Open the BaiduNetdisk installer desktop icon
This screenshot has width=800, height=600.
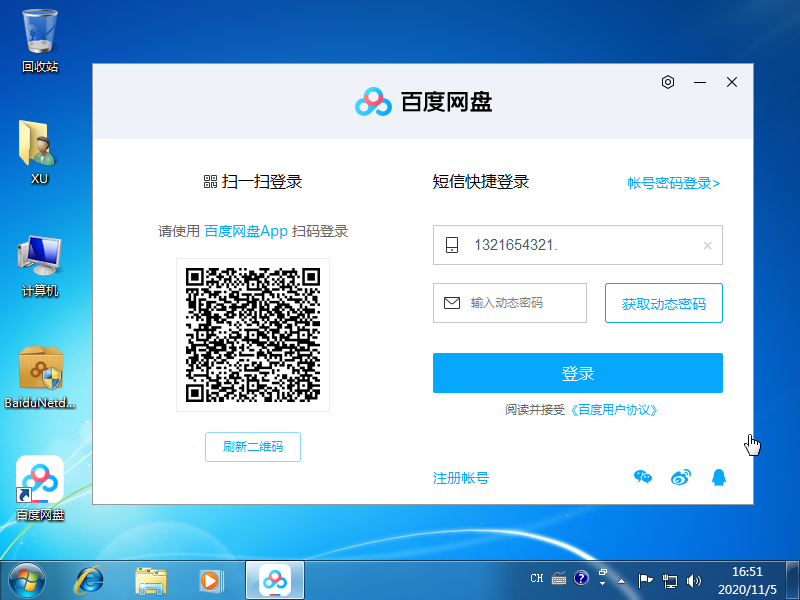tap(41, 377)
